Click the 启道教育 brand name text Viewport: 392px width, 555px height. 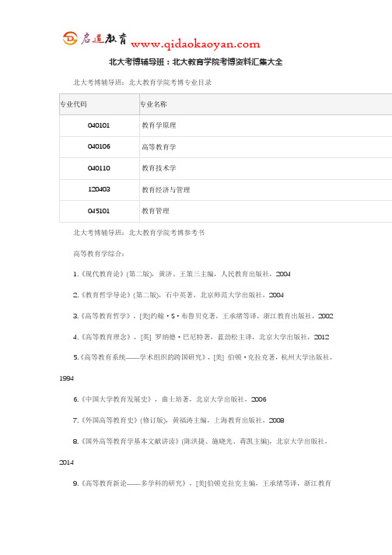103,38
